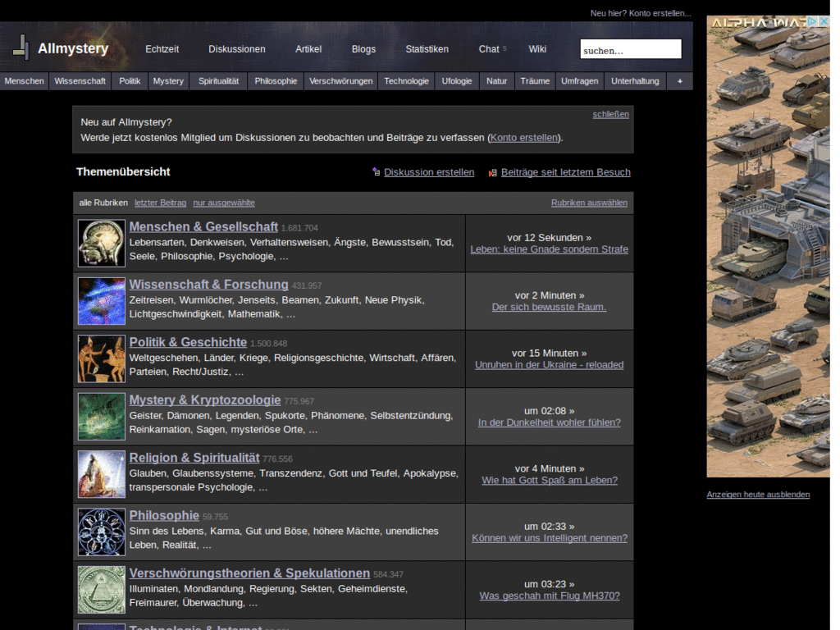Switch to the Ufologie tab
Screen dimensions: 840x630
tap(457, 81)
